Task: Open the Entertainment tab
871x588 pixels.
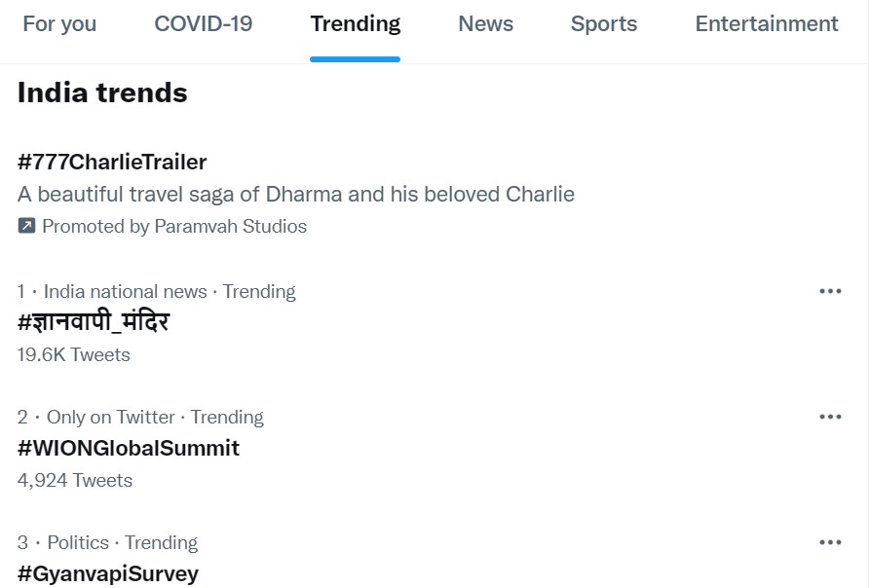Action: tap(767, 23)
